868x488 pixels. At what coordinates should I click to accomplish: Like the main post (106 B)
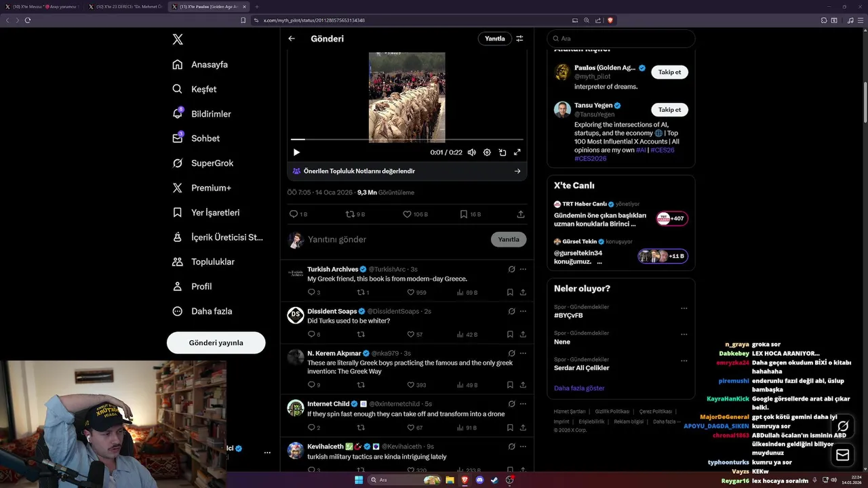coord(407,214)
